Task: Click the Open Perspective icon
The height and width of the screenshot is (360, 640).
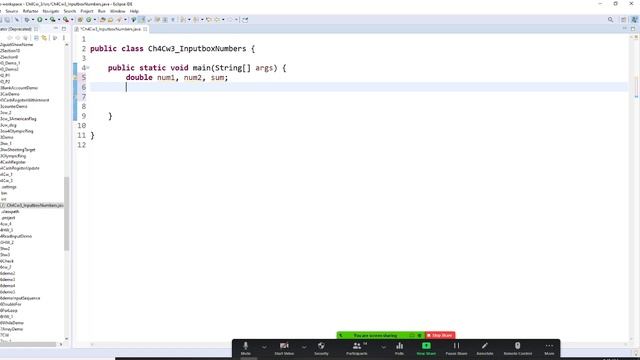Action: pos(623,20)
